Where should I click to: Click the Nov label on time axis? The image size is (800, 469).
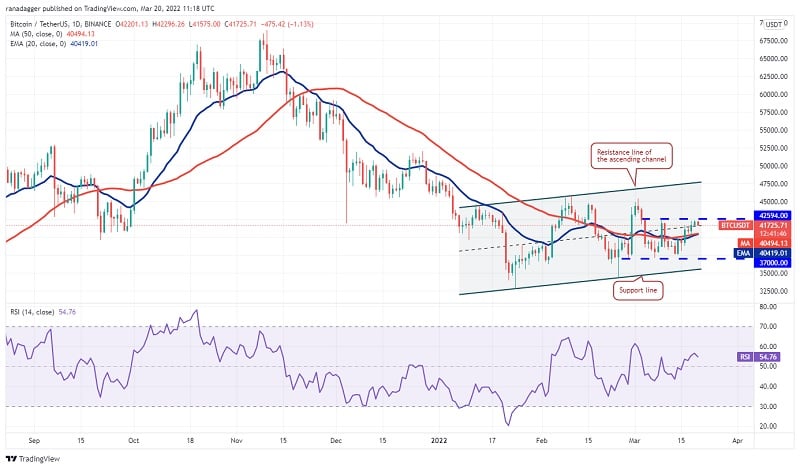point(236,440)
